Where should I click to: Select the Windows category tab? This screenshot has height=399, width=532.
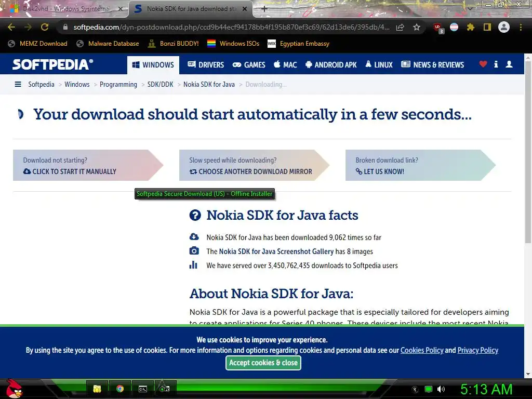click(x=153, y=65)
